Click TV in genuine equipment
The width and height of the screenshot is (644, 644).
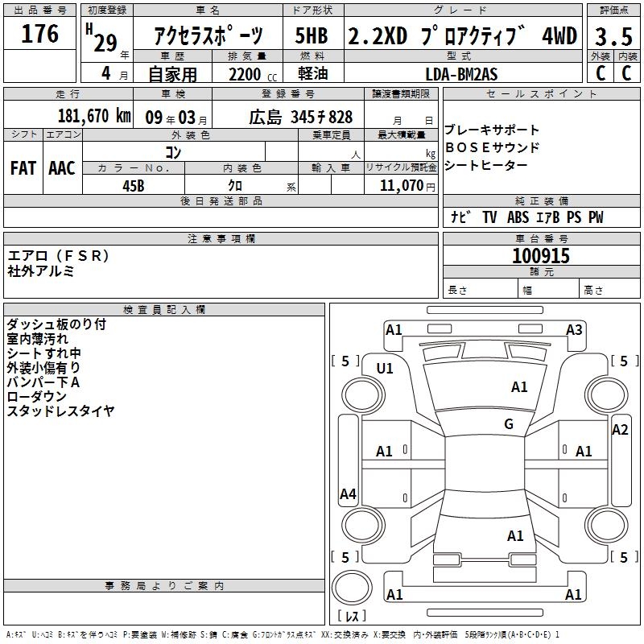pos(489,217)
